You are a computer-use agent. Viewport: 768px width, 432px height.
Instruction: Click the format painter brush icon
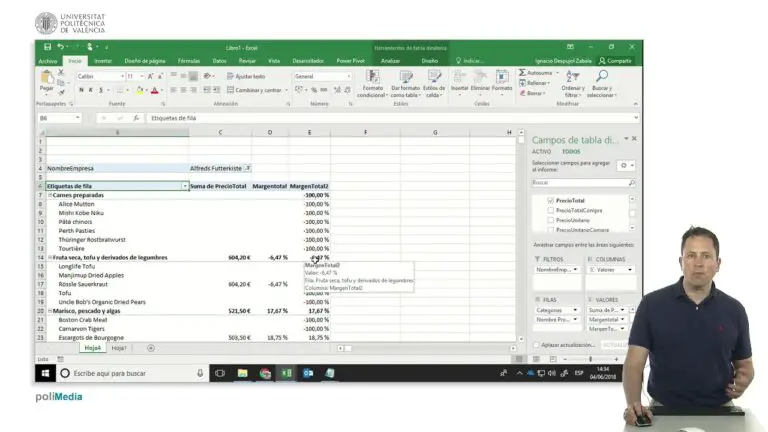61,92
